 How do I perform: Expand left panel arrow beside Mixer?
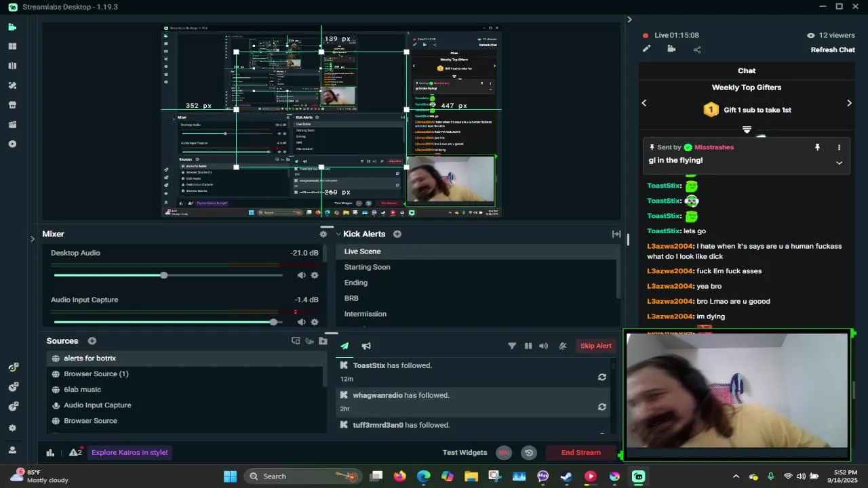pos(32,239)
